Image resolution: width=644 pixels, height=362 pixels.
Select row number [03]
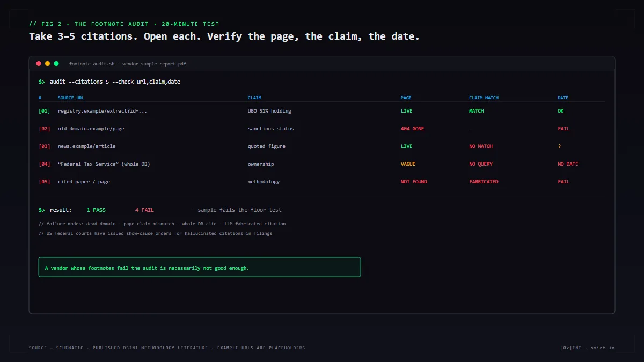45,146
